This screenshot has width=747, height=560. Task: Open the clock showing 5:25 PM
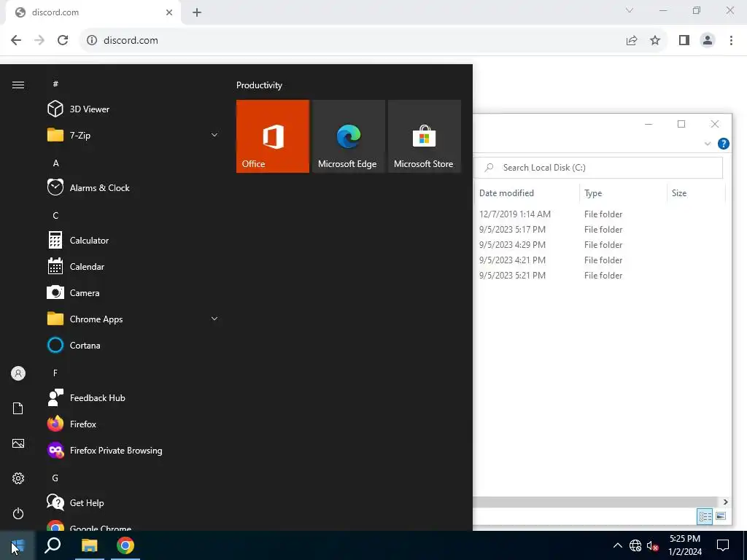click(x=685, y=545)
